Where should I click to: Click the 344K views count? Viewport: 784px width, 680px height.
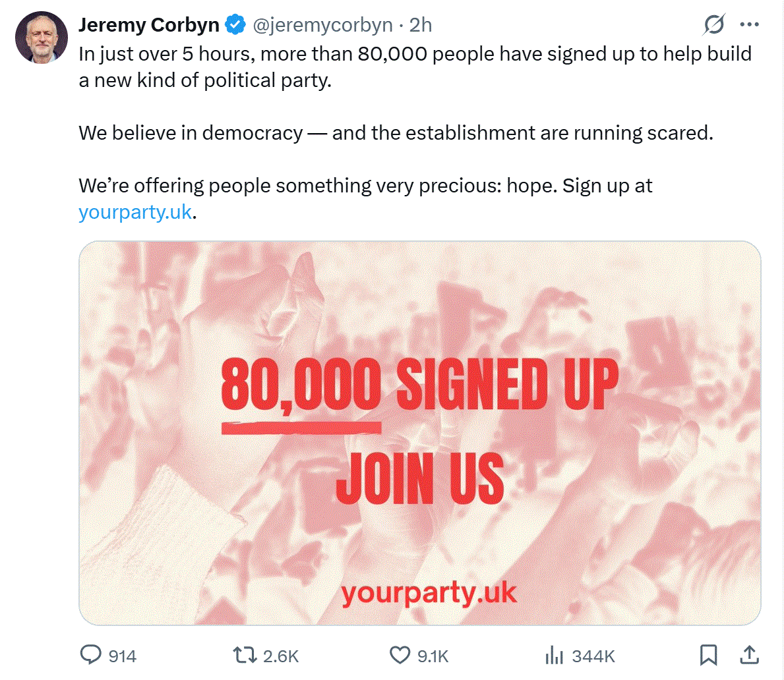[x=593, y=656]
